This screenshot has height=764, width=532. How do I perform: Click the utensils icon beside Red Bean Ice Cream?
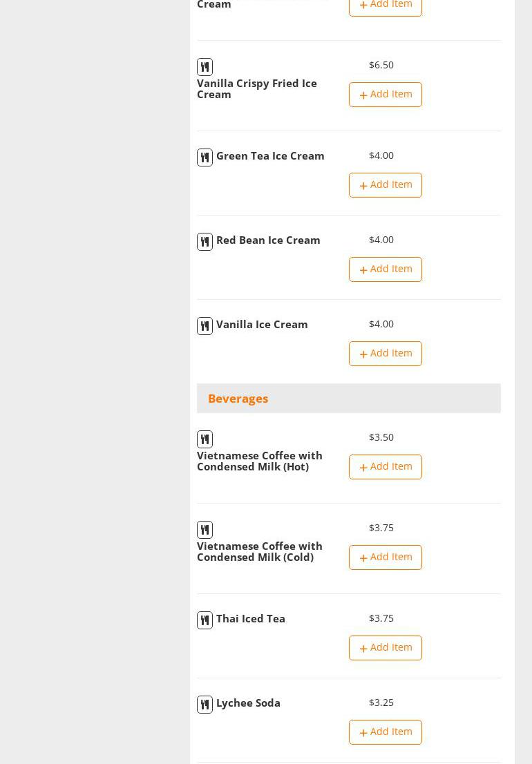[x=205, y=242]
